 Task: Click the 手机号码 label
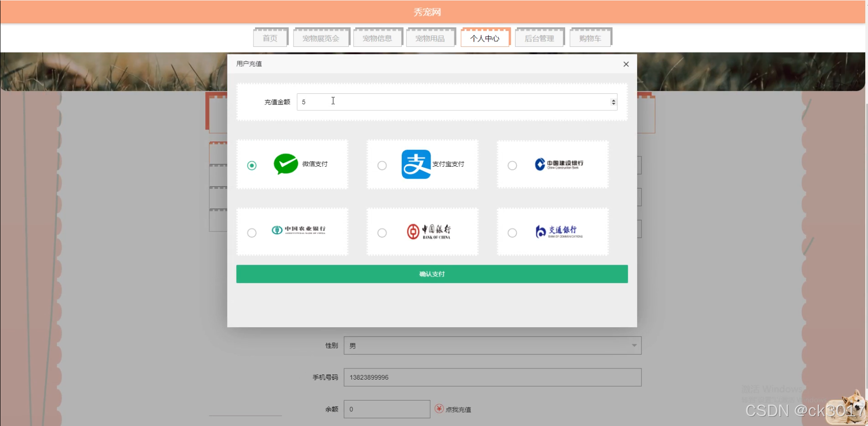point(325,378)
